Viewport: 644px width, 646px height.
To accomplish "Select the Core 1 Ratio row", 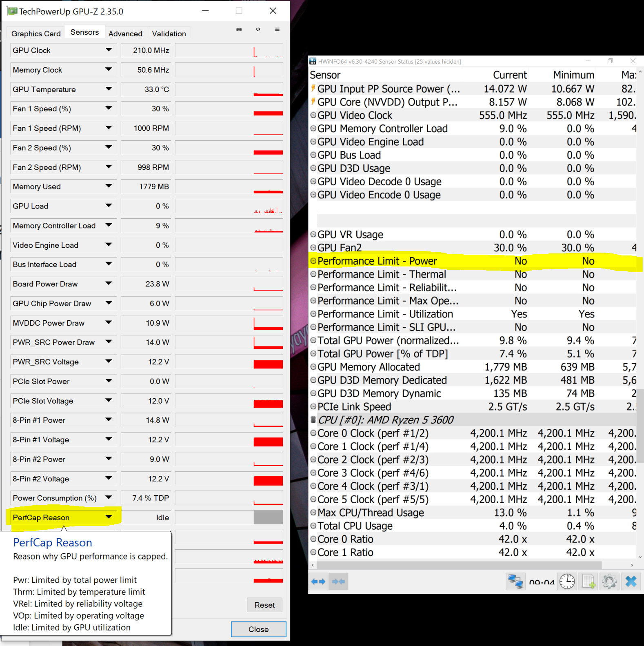I will [473, 552].
